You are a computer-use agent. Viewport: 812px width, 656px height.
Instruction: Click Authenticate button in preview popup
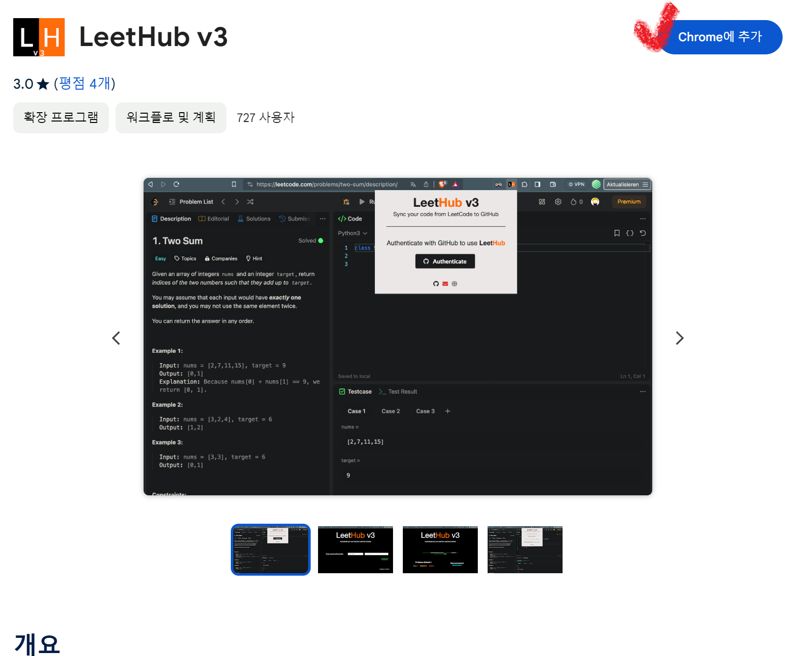point(445,261)
